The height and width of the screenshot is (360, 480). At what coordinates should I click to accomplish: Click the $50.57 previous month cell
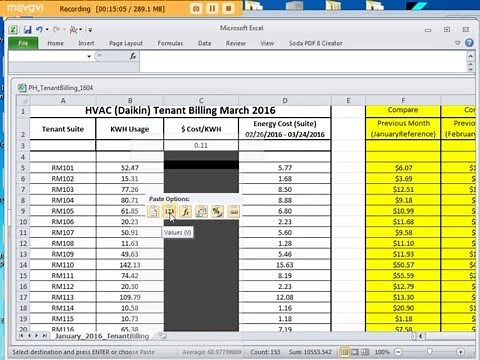coord(403,265)
